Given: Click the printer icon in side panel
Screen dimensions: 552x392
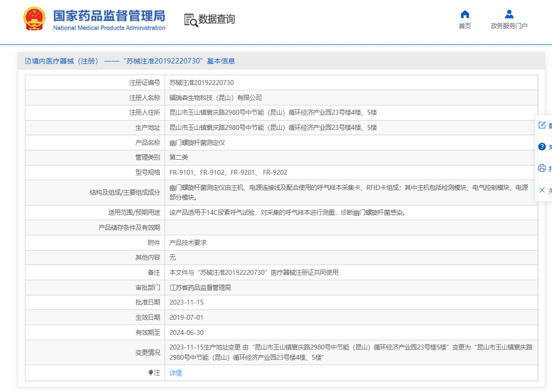Looking at the screenshot, I should 542,168.
